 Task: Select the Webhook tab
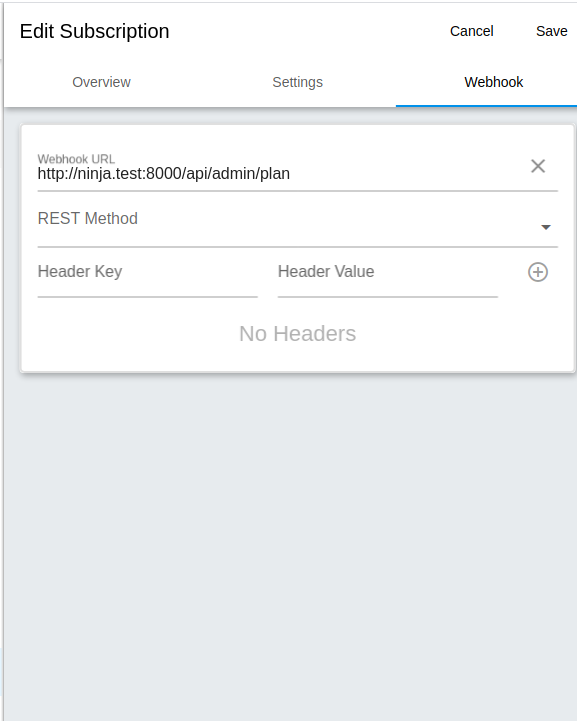tap(493, 82)
